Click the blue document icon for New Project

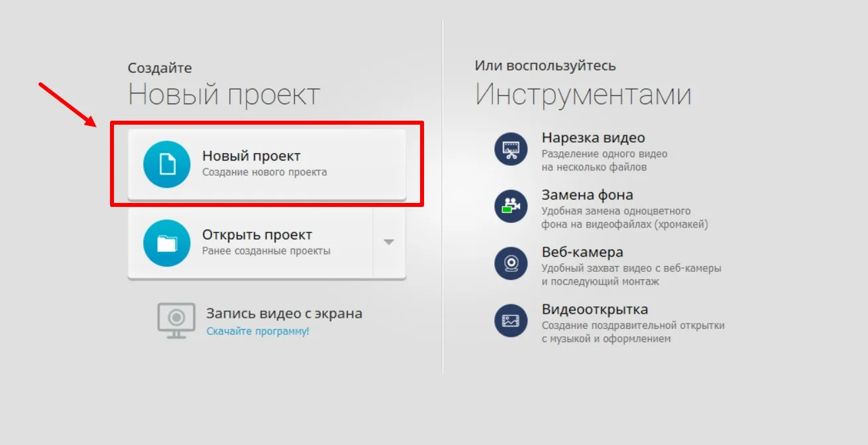[x=167, y=164]
